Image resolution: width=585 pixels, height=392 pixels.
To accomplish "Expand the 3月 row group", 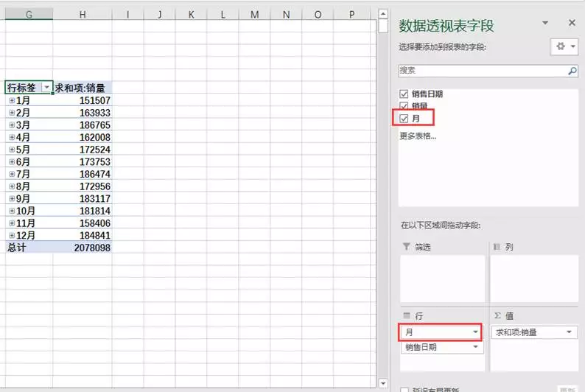I will coord(12,125).
